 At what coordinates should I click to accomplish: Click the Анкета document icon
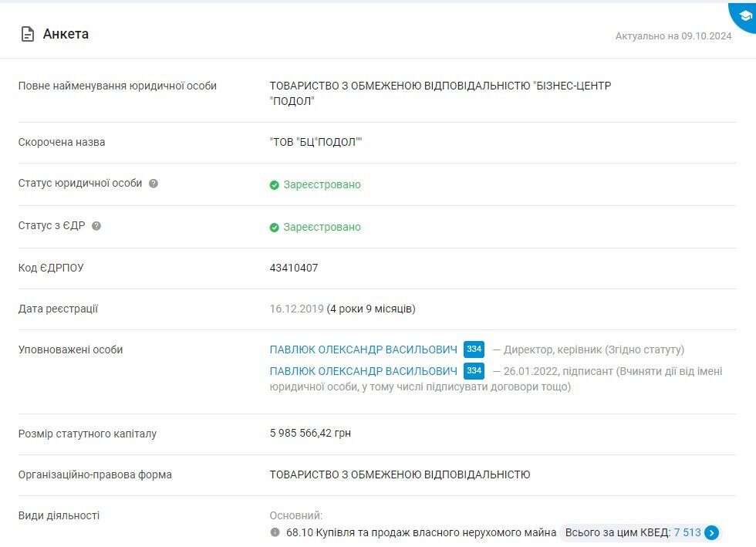point(28,34)
